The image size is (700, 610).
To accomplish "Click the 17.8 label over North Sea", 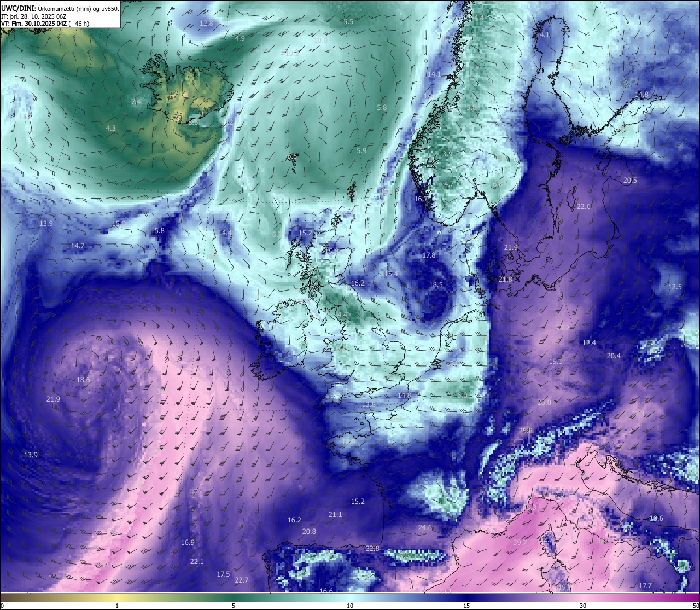I will [429, 255].
